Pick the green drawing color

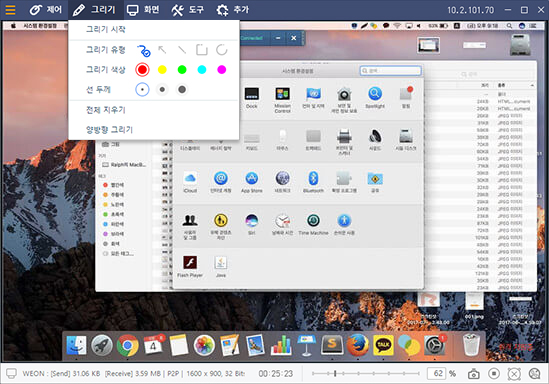(x=182, y=70)
